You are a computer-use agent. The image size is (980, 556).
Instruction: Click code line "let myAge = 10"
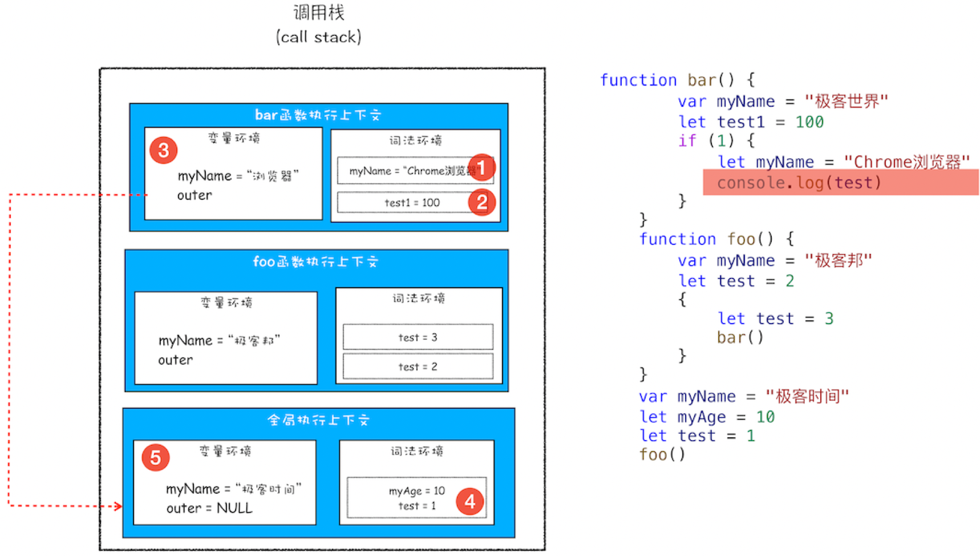pos(707,417)
